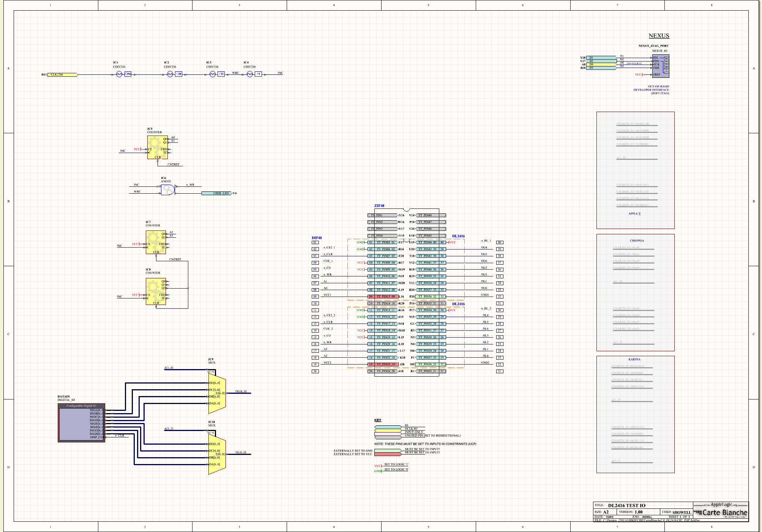This screenshot has height=532, width=762.
Task: Click the DL2416 TEST IO title
Action: (627, 505)
